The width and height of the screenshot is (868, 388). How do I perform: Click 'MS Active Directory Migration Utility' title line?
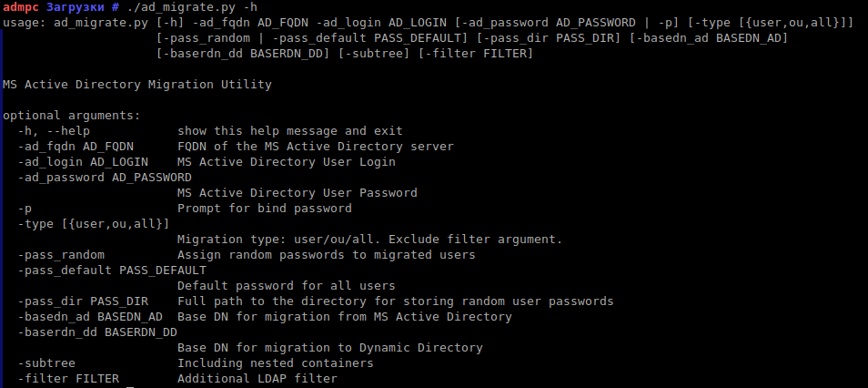tap(136, 85)
